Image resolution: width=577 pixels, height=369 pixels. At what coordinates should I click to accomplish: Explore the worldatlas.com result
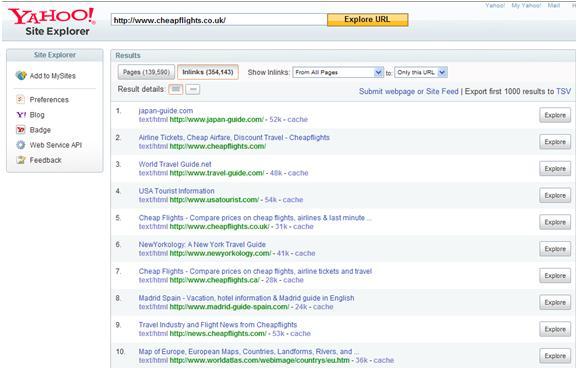[x=555, y=356]
